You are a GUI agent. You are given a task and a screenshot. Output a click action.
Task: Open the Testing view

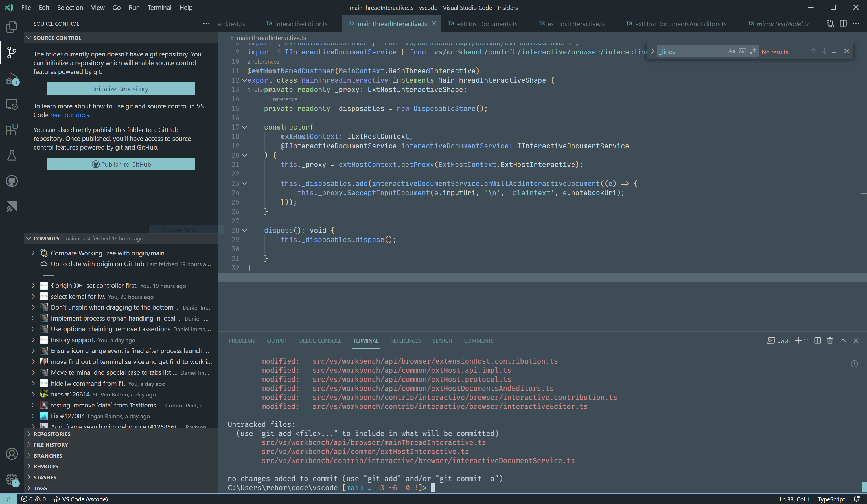click(12, 155)
